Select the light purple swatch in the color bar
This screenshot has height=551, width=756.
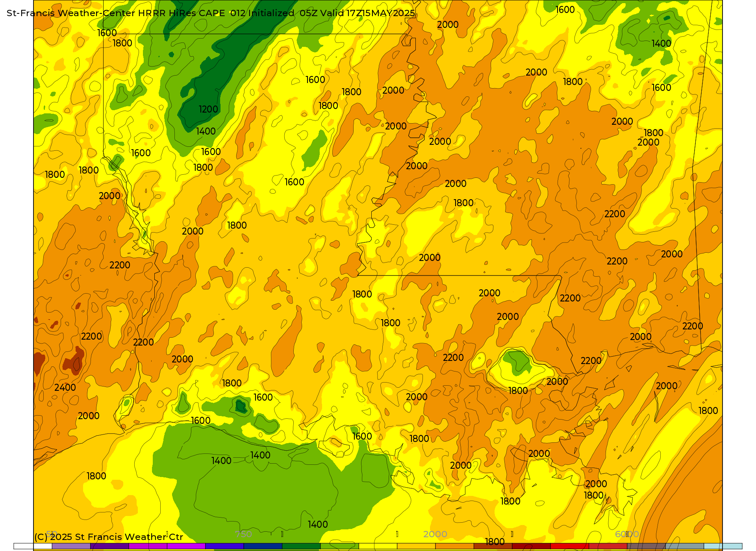point(71,546)
